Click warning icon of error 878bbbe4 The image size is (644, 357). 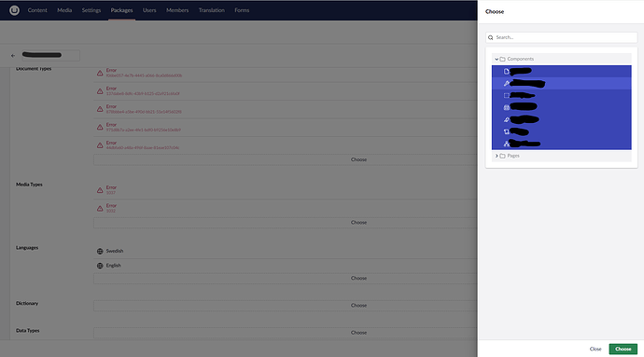(100, 109)
